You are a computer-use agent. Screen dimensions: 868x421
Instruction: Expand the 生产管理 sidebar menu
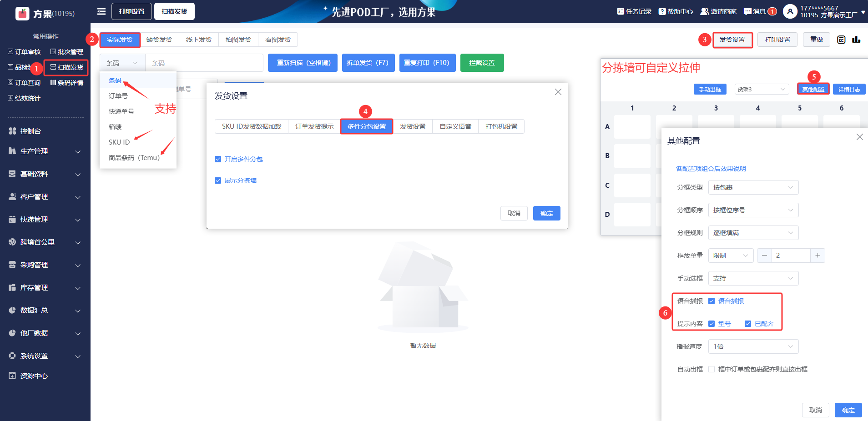(45, 151)
